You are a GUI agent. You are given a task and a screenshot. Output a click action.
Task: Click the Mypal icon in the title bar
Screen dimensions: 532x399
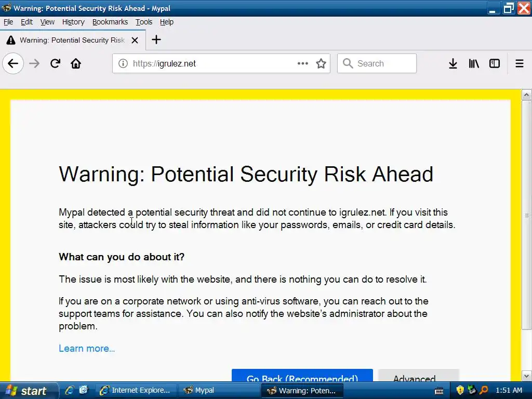click(x=6, y=8)
